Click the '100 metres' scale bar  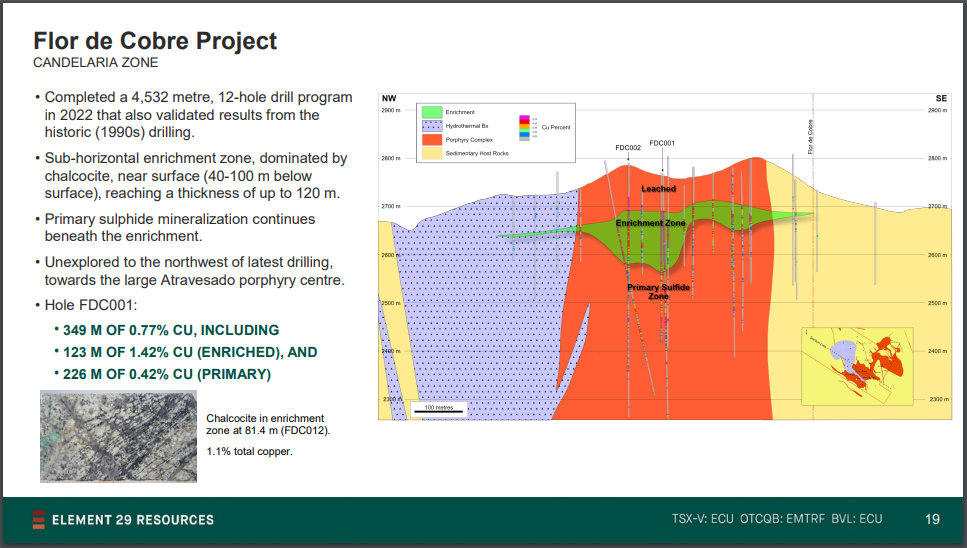coord(438,409)
